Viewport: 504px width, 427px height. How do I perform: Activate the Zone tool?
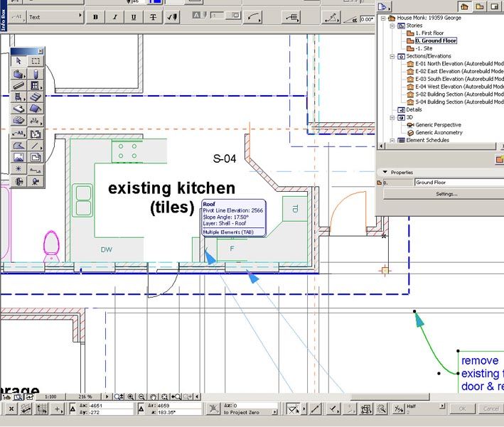pyautogui.click(x=36, y=133)
